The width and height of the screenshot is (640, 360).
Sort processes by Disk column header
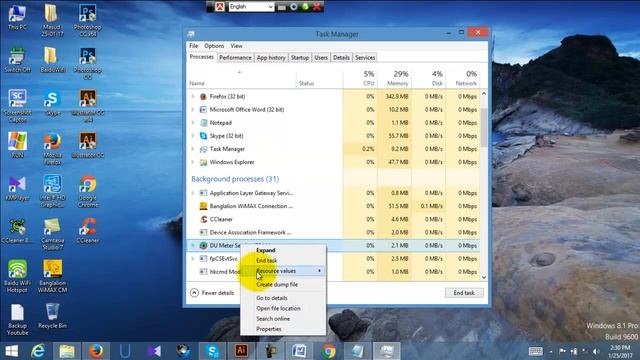tap(429, 78)
